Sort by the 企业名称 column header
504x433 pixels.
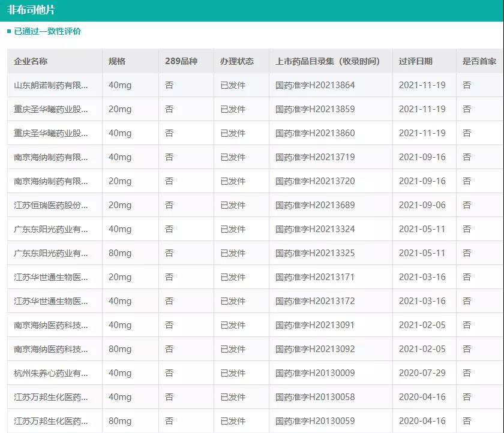(31, 61)
